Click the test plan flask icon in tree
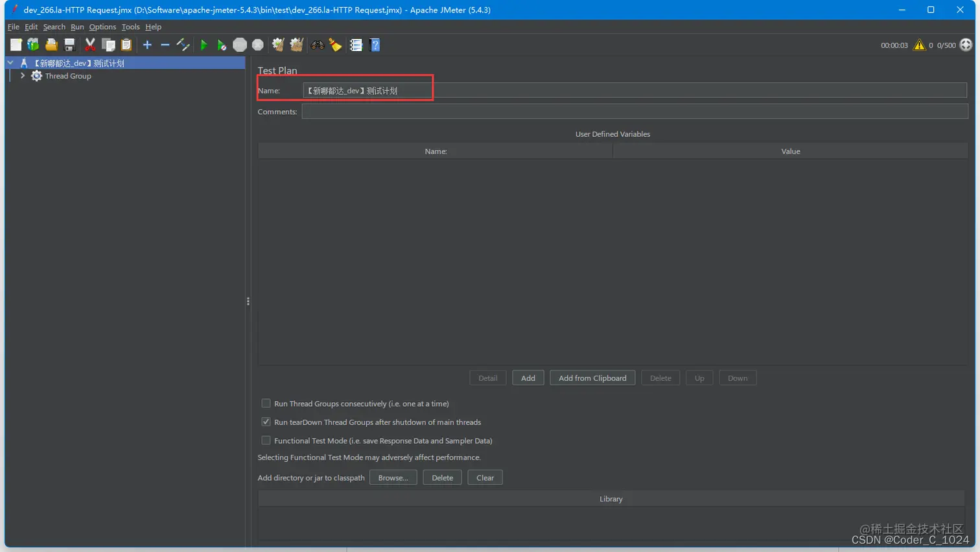The image size is (980, 552). (24, 63)
